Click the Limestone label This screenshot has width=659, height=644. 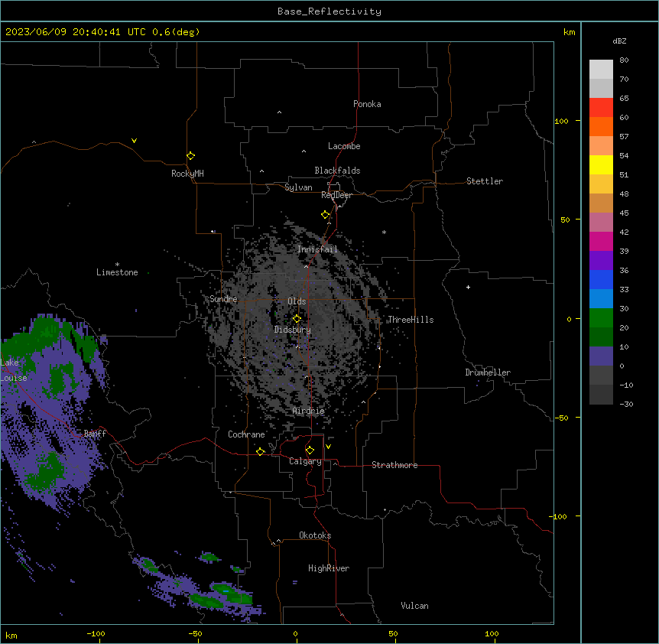(x=117, y=272)
